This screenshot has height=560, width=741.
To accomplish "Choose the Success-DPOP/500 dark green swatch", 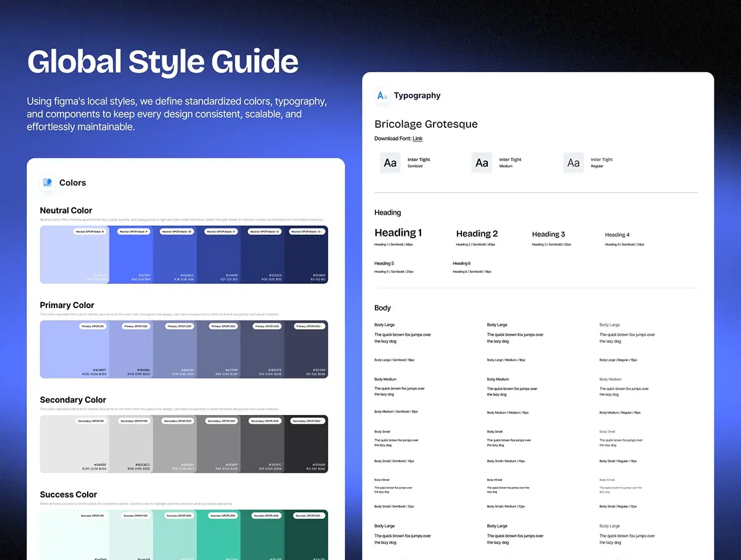I will (306, 537).
